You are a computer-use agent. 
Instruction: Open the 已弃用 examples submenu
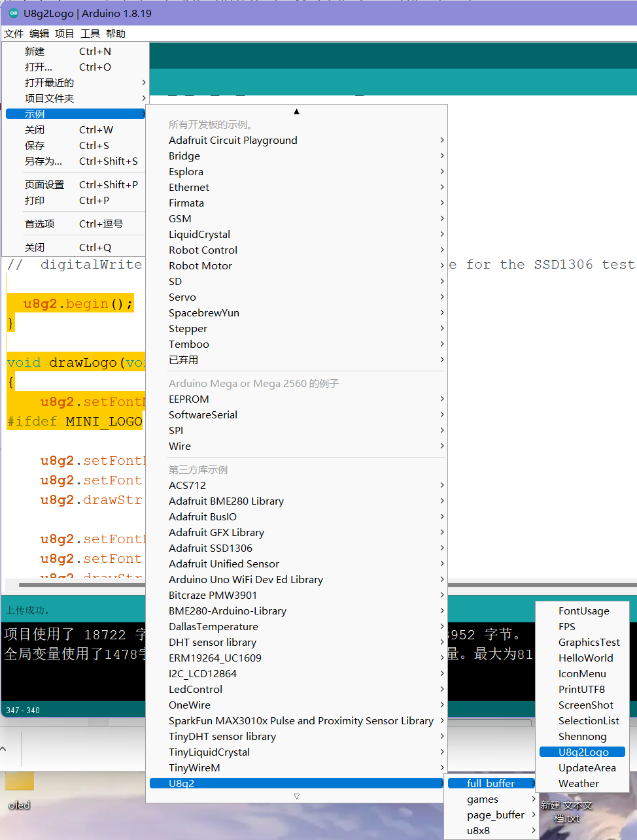tap(297, 360)
